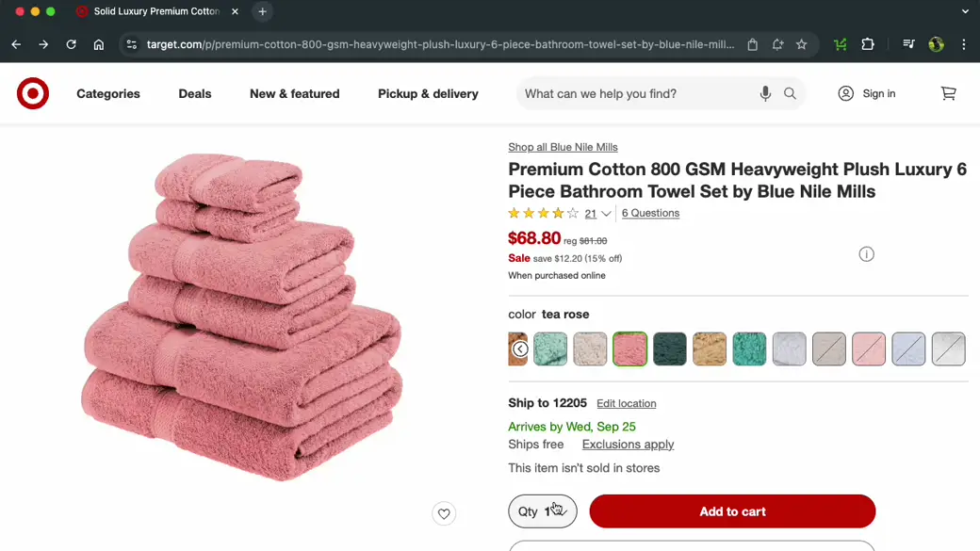Viewport: 980px width, 551px height.
Task: Click Edit location for shipping zip
Action: tap(626, 403)
